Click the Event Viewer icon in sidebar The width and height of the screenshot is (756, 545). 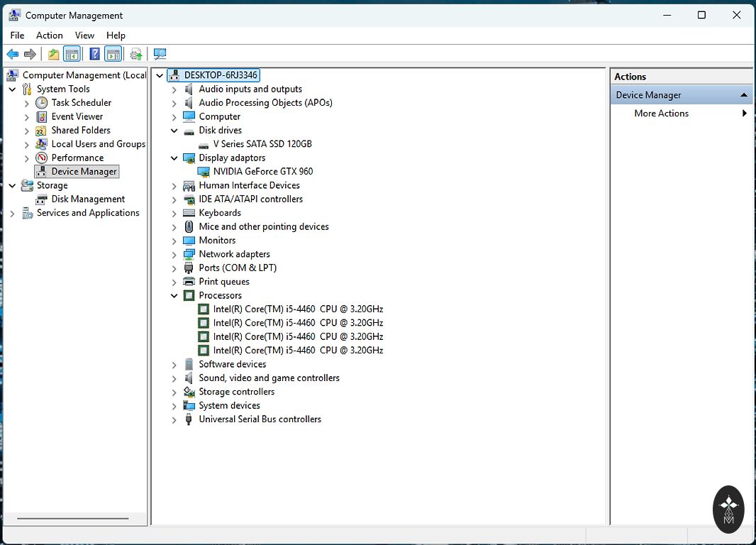(42, 116)
